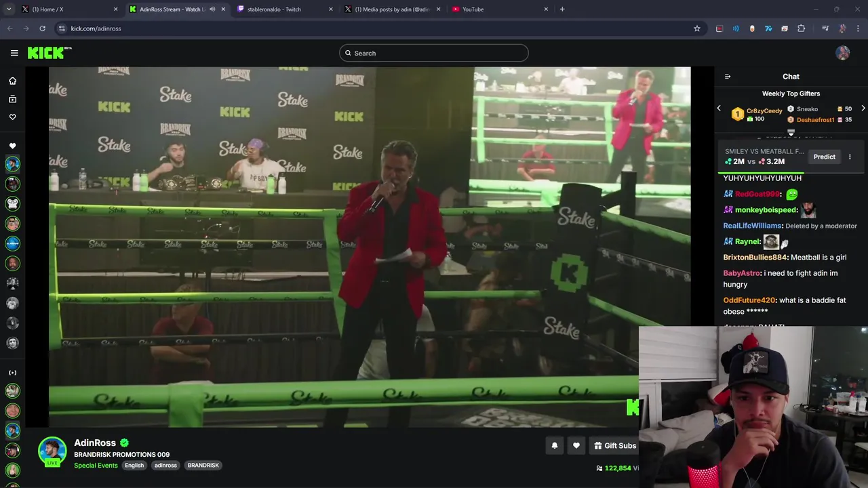Screen dimensions: 868x488
Task: Open the tab search dropdown arrow
Action: (9, 9)
